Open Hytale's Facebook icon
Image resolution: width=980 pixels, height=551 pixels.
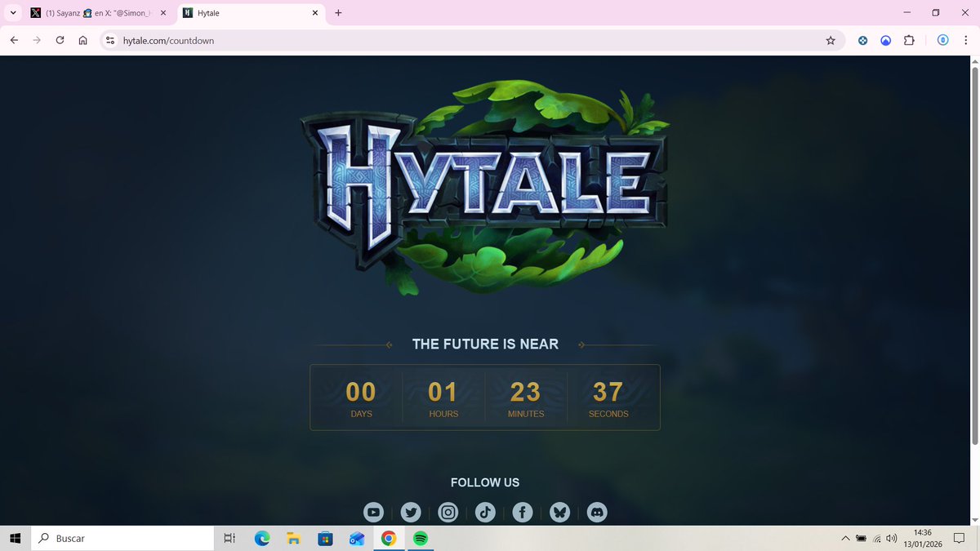(523, 513)
